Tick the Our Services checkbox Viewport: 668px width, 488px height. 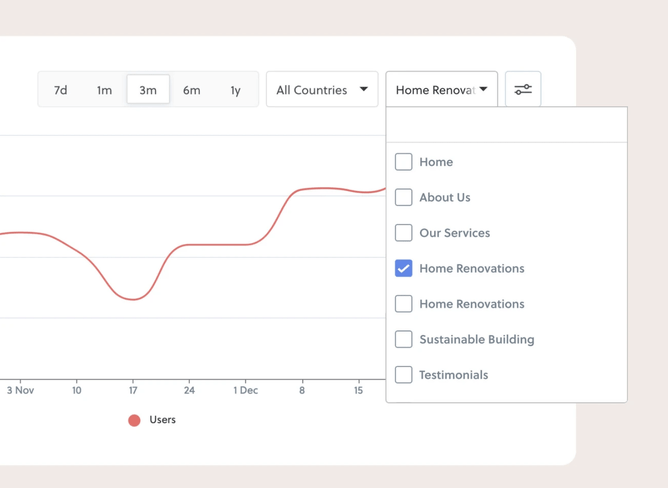(x=404, y=233)
